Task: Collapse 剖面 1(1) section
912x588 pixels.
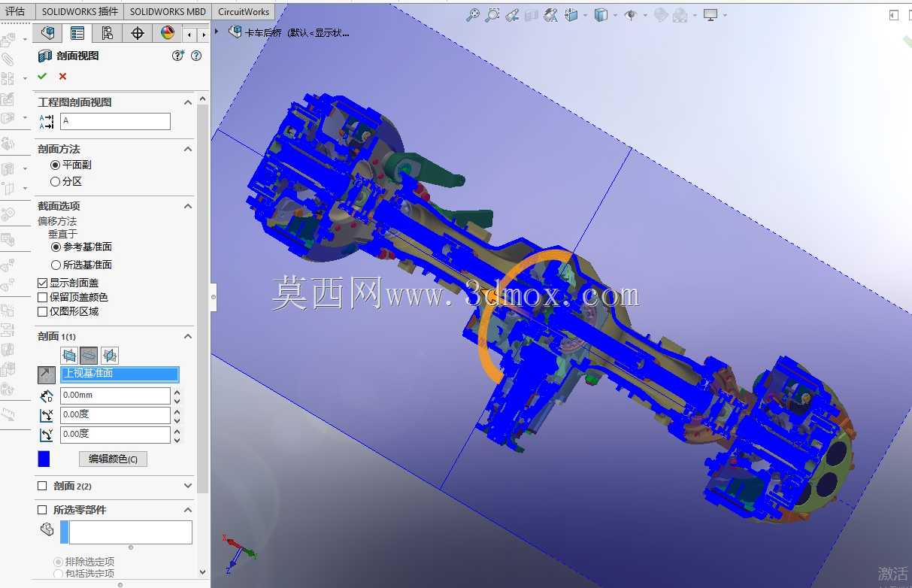Action: pyautogui.click(x=188, y=336)
